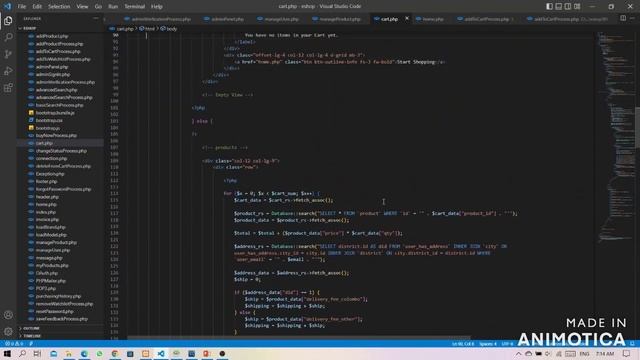The height and width of the screenshot is (360, 640).
Task: Open editor More Actions ellipsis
Action: pos(632,18)
